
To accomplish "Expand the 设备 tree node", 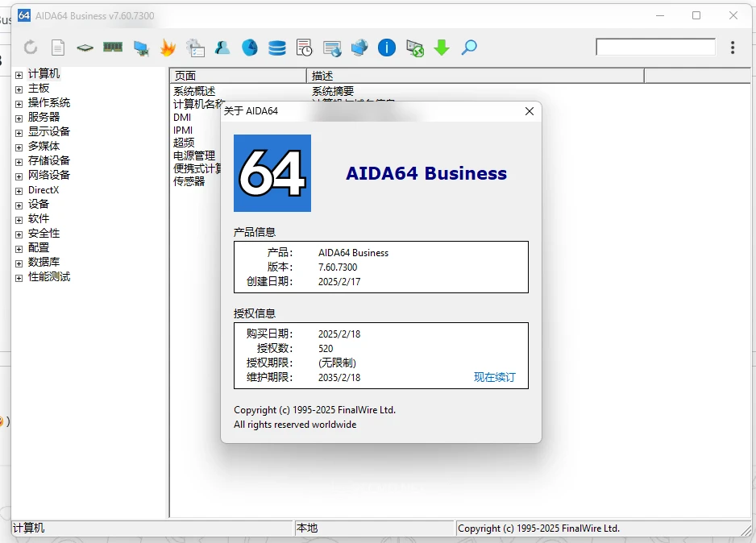I will point(19,205).
